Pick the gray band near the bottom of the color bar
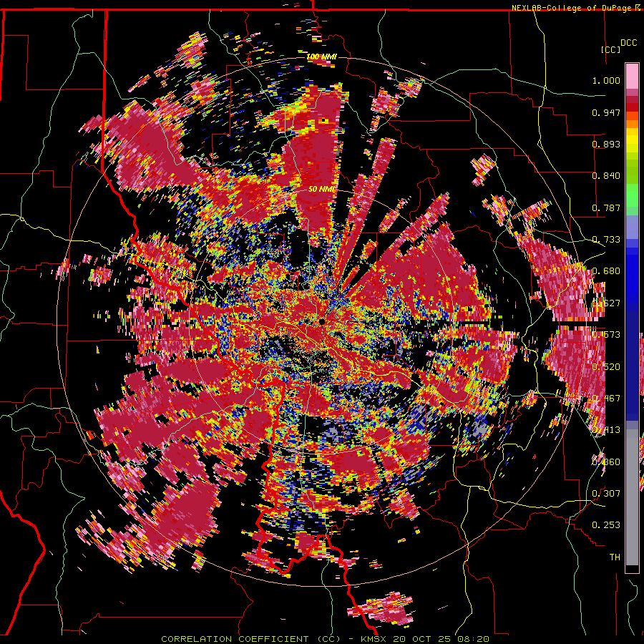 [632, 497]
